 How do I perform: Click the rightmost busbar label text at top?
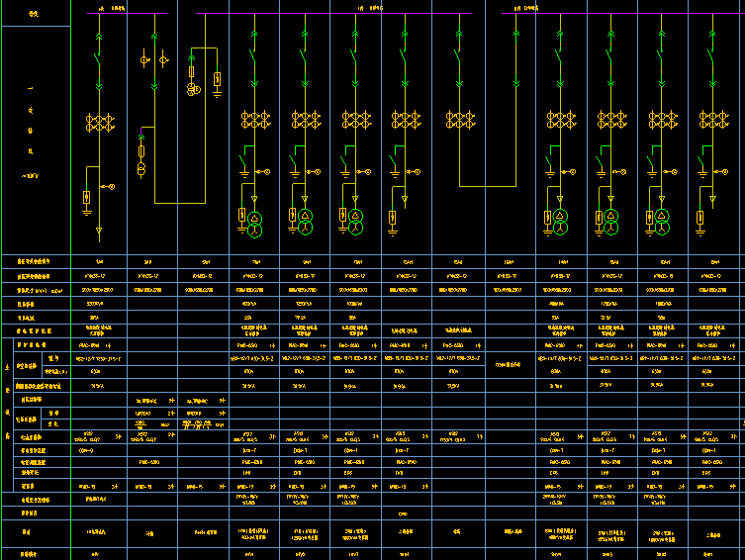click(x=526, y=7)
